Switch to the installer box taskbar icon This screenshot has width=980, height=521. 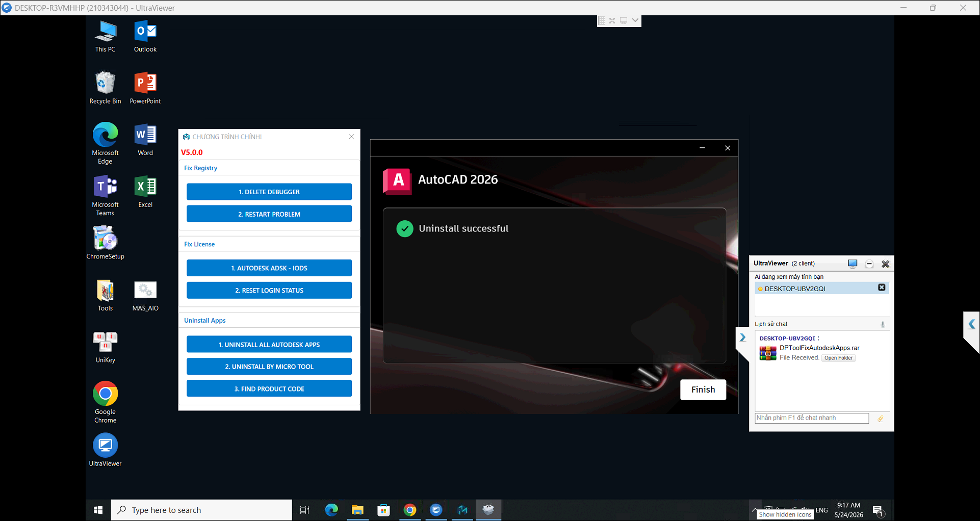click(488, 510)
